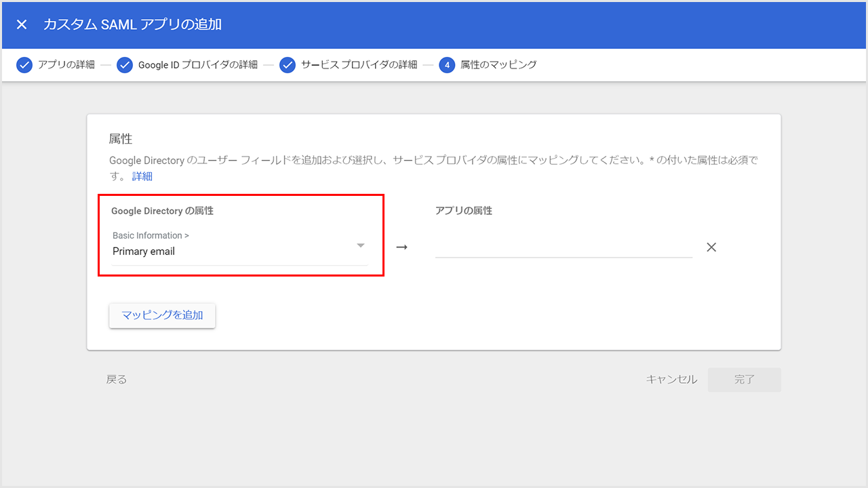Jump to Google ID プロバイダの詳細 step label
The height and width of the screenshot is (488, 868).
coord(197,65)
